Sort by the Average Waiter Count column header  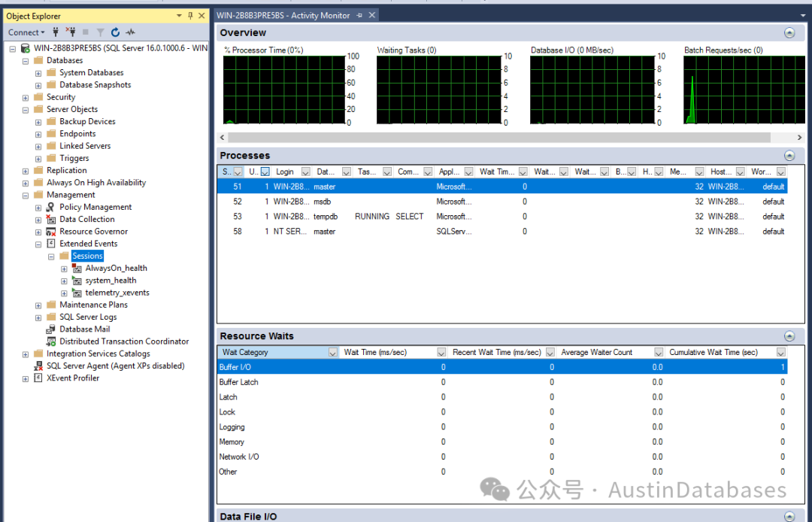click(x=596, y=352)
